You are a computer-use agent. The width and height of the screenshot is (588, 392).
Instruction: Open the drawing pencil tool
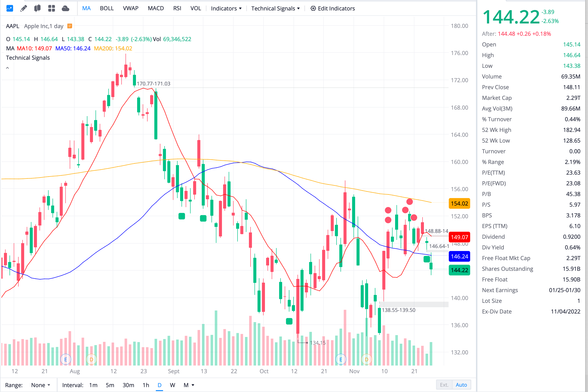[x=23, y=8]
